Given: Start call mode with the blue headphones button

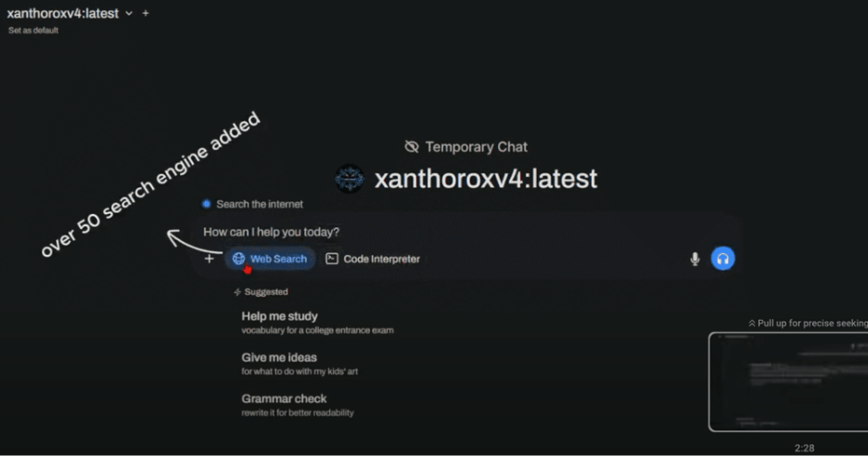Looking at the screenshot, I should (722, 259).
